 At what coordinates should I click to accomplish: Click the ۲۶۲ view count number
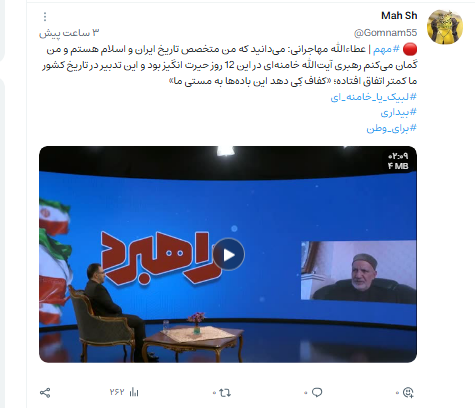(117, 392)
